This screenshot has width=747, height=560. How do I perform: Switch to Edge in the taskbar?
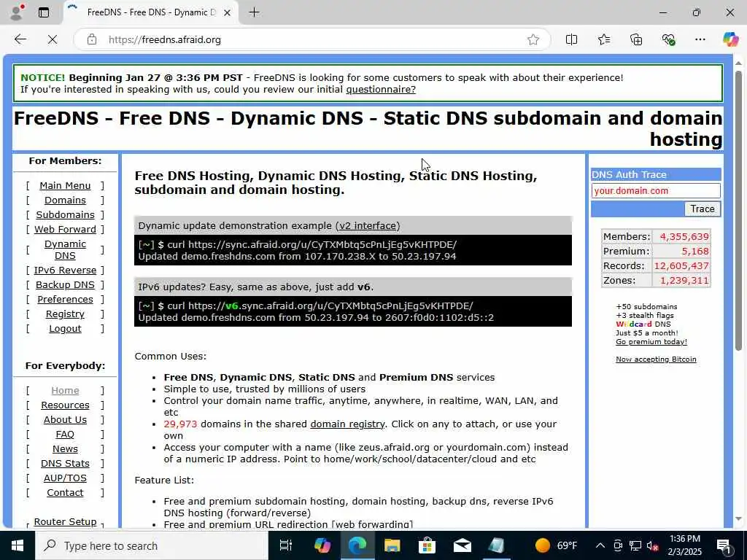click(357, 545)
